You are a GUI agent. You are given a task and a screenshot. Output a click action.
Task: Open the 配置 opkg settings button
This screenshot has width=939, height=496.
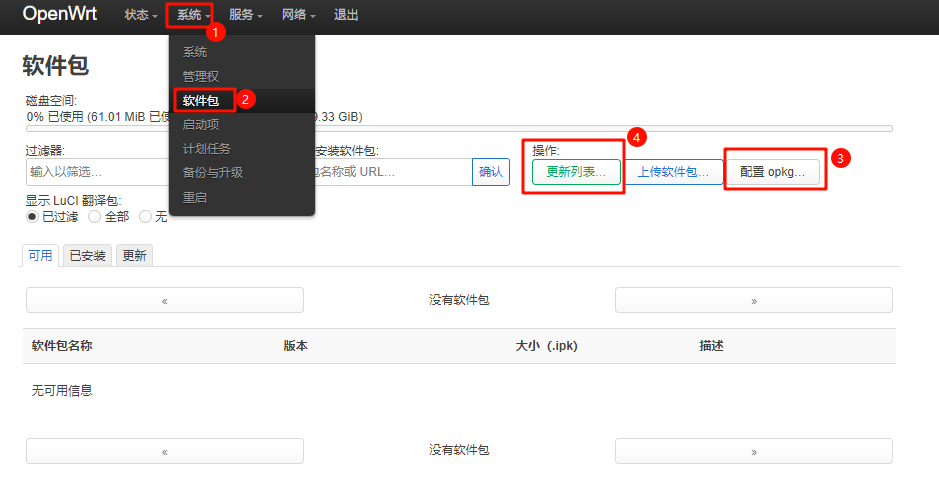[x=772, y=172]
